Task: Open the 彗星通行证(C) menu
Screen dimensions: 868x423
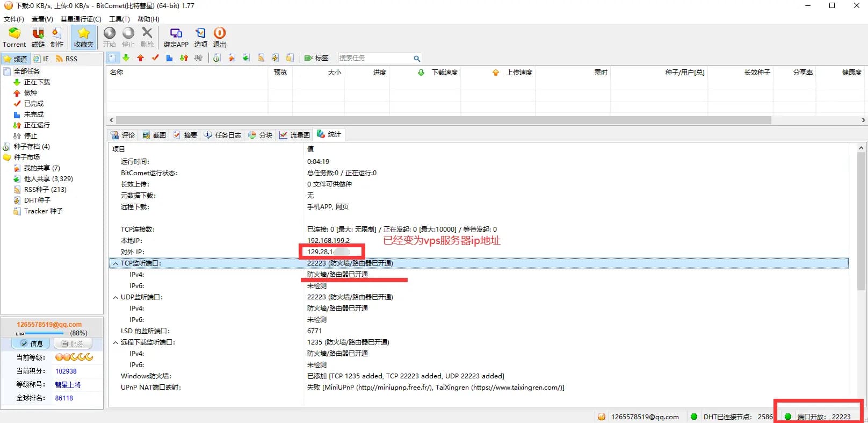Action: 81,19
